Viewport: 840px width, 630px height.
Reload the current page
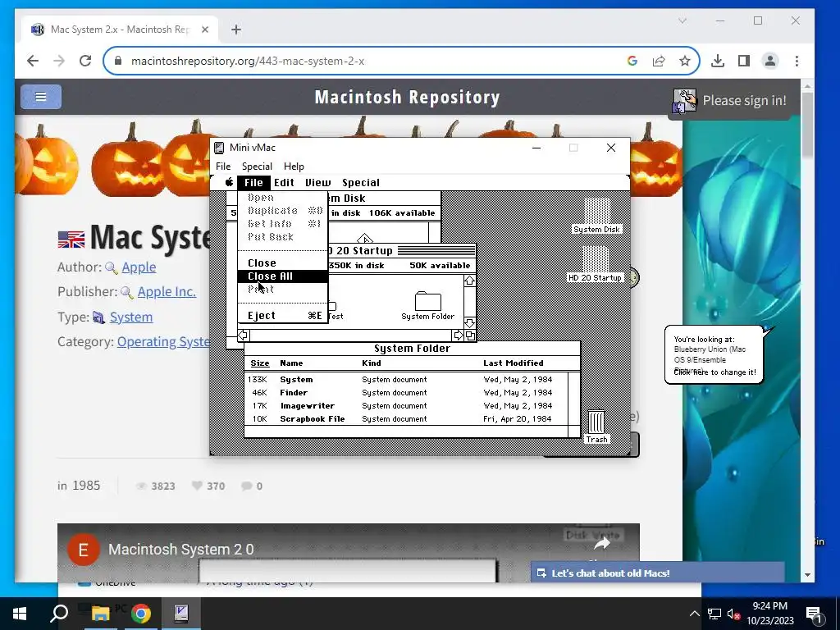(x=85, y=61)
